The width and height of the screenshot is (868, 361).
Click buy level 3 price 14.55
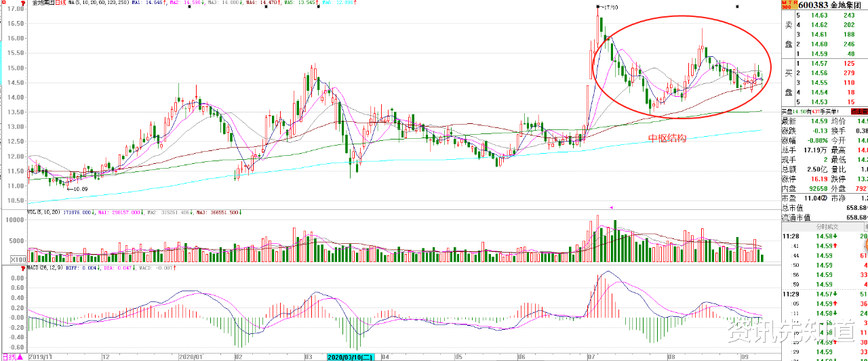click(818, 82)
